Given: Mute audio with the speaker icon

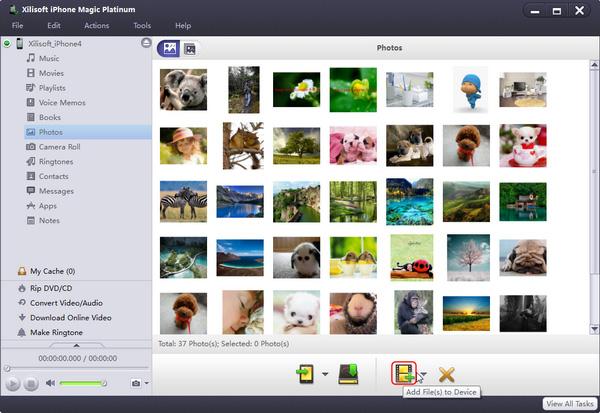Looking at the screenshot, I should tap(50, 383).
